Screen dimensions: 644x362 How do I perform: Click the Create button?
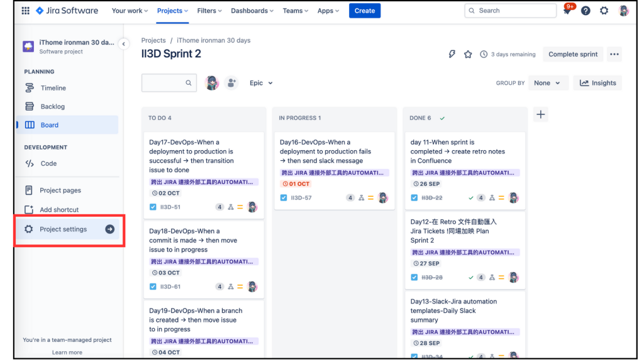(x=365, y=11)
